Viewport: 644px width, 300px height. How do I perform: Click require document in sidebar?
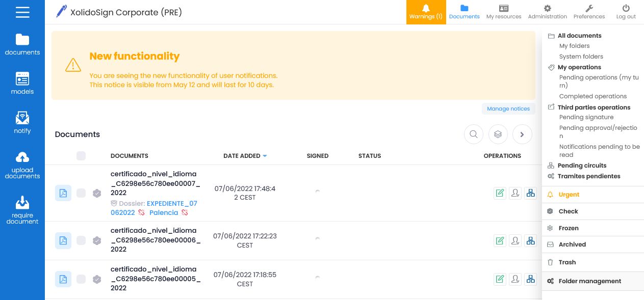22,210
